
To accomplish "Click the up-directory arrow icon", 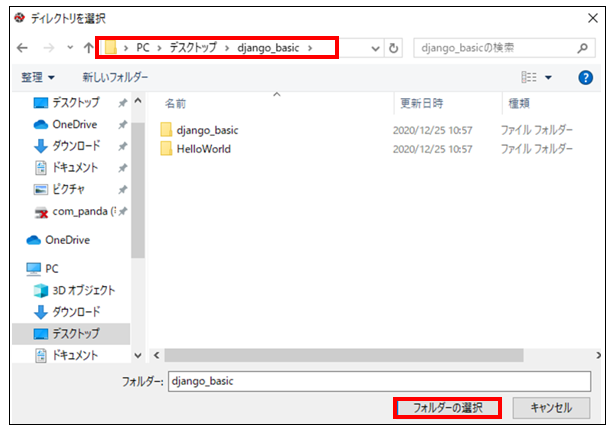I will click(x=88, y=48).
